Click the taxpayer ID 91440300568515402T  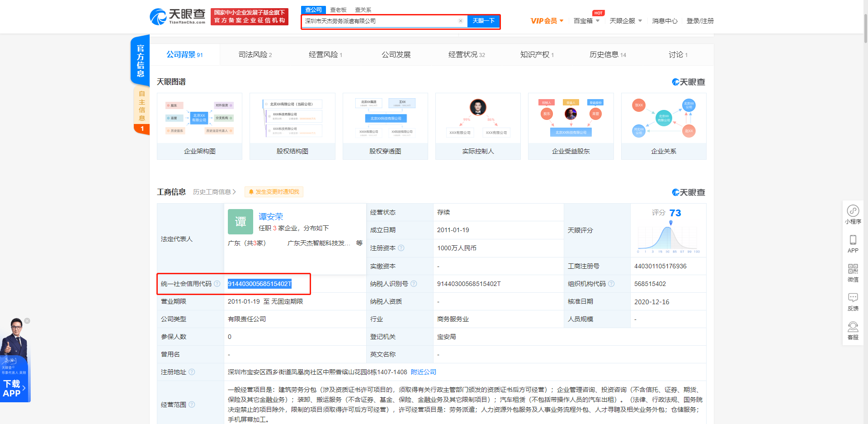click(469, 284)
